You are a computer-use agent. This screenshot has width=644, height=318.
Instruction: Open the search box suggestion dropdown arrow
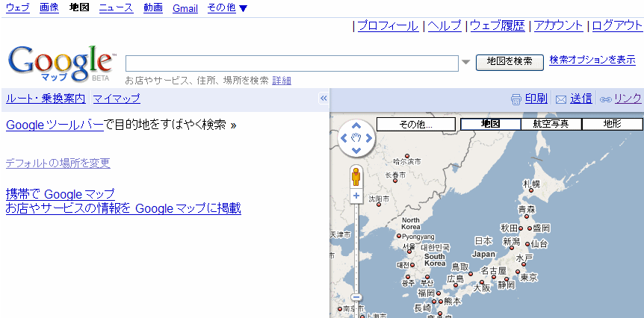465,62
